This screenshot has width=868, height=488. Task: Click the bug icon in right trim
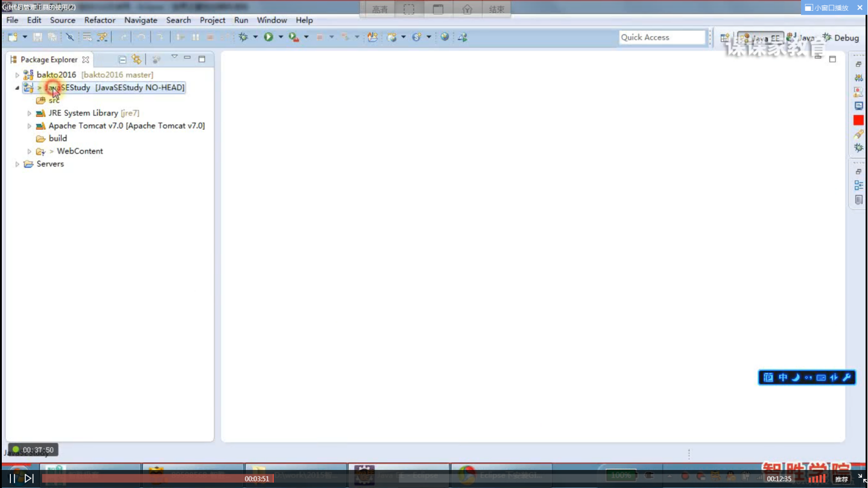(x=858, y=148)
